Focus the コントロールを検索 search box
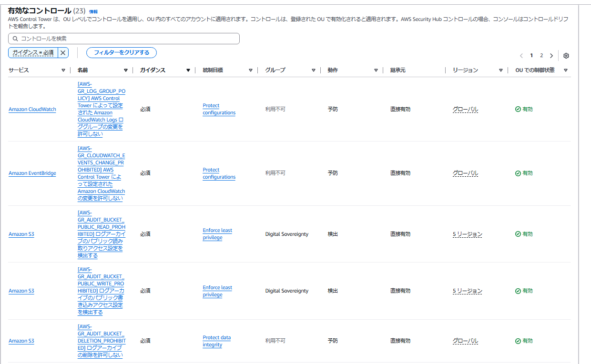 click(124, 39)
